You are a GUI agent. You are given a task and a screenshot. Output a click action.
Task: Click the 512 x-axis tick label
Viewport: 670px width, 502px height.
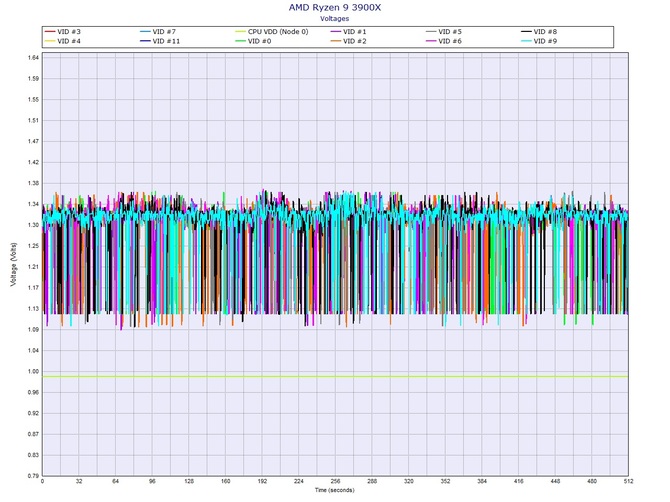pyautogui.click(x=628, y=481)
